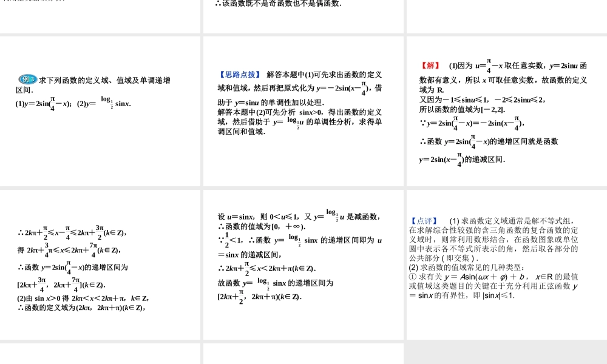The width and height of the screenshot is (607, 364).
Task: Click the interval [2kπ+3π/4, 2kπ+7π/4](k∈Z).
Action: click(61, 285)
